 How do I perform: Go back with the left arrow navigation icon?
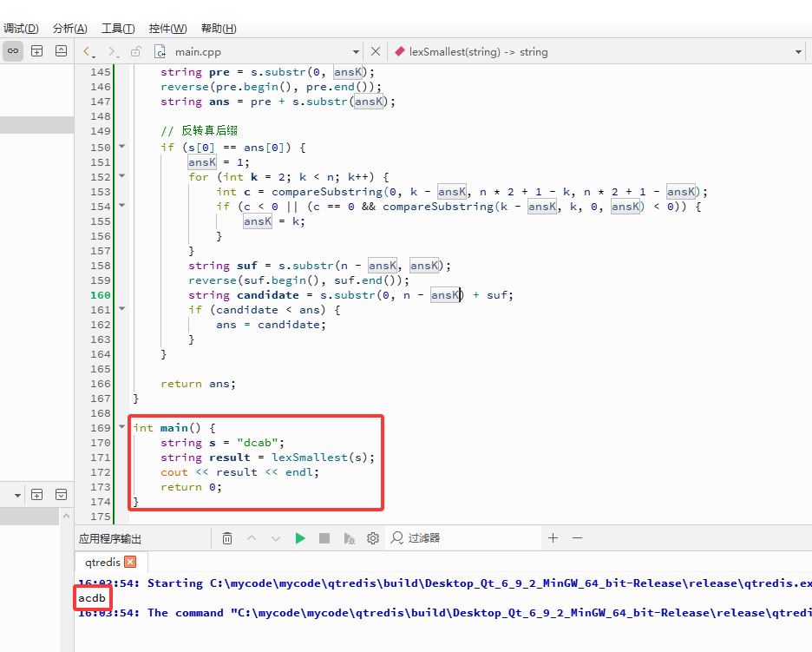tap(88, 51)
